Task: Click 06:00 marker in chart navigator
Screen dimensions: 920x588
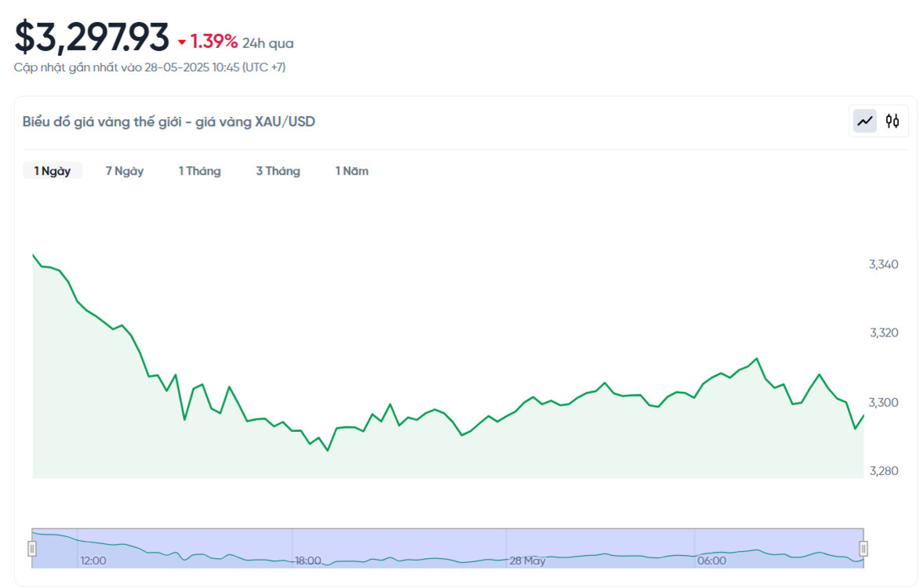Action: pyautogui.click(x=711, y=561)
